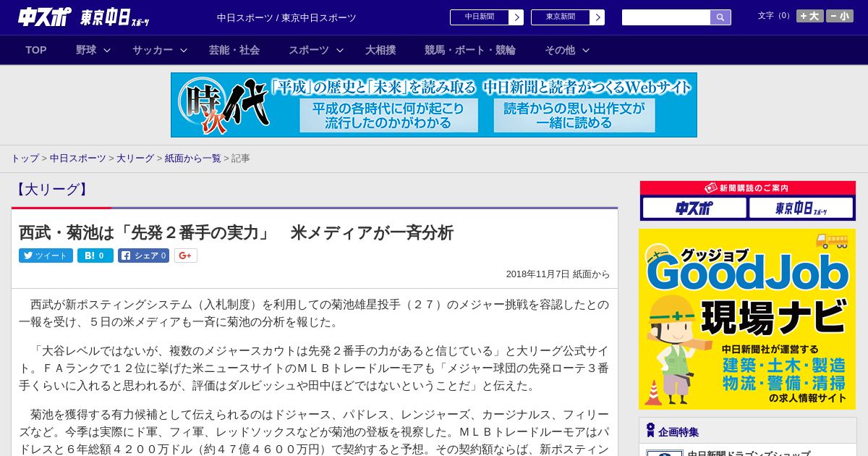868x456 pixels.
Task: Click the search magnifier button
Action: [x=720, y=17]
